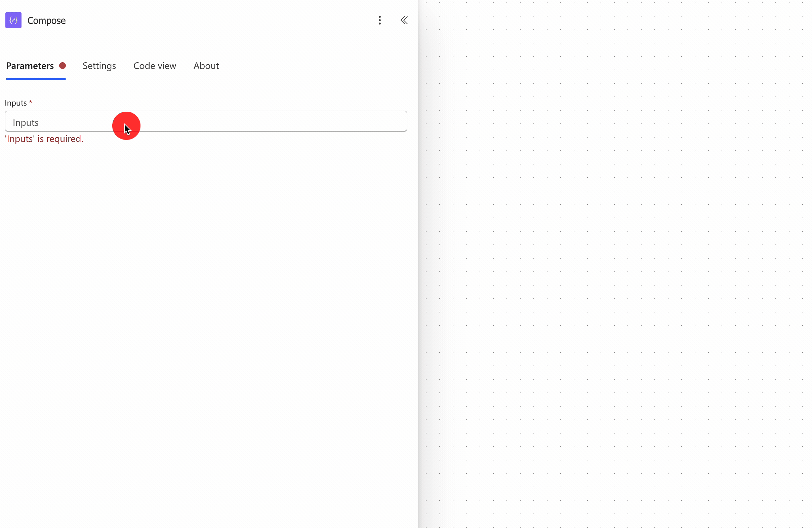Click the red error dot on Parameters
Screen dimensions: 812x528
point(63,66)
